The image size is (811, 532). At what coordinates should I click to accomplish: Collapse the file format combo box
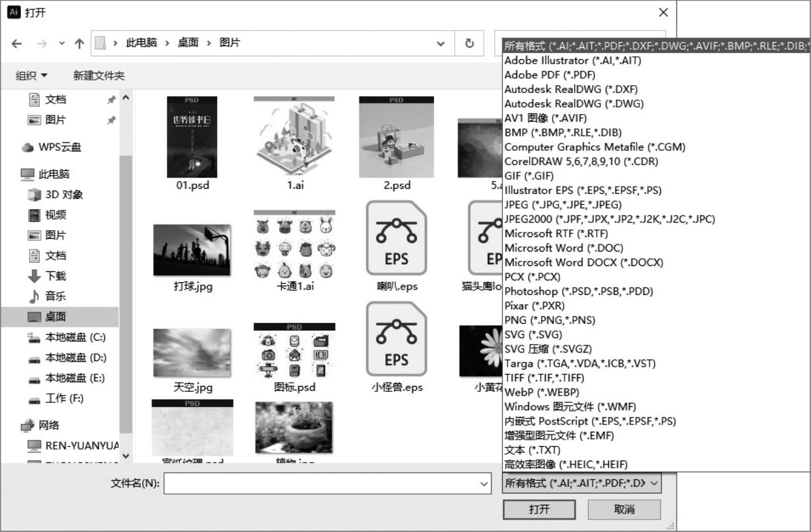tap(654, 484)
